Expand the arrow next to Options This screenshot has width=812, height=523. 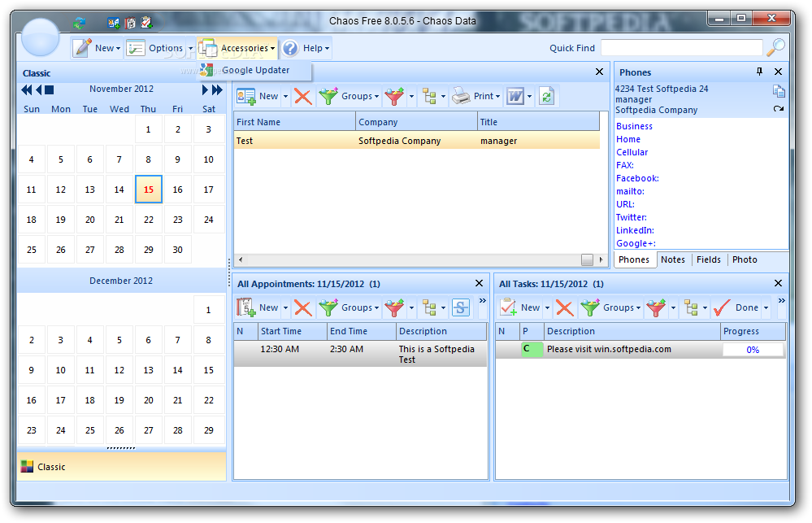tap(190, 48)
